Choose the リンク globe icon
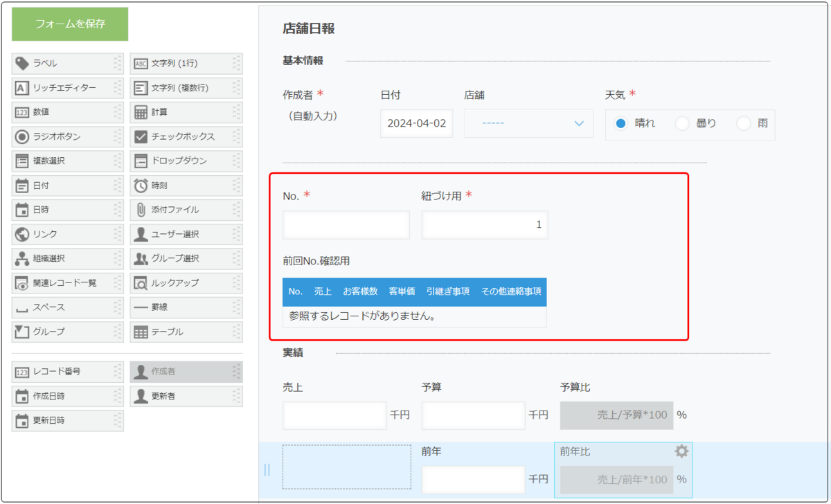Viewport: 831px width, 504px height. (x=22, y=234)
